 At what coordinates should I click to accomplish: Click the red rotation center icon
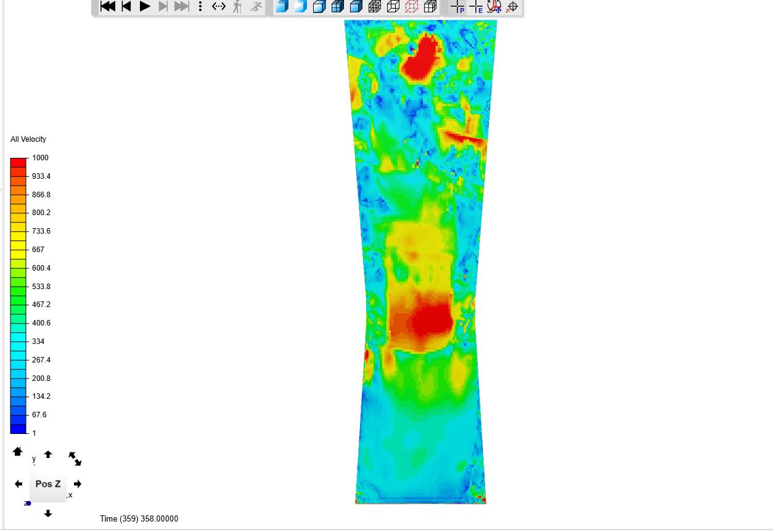(494, 7)
